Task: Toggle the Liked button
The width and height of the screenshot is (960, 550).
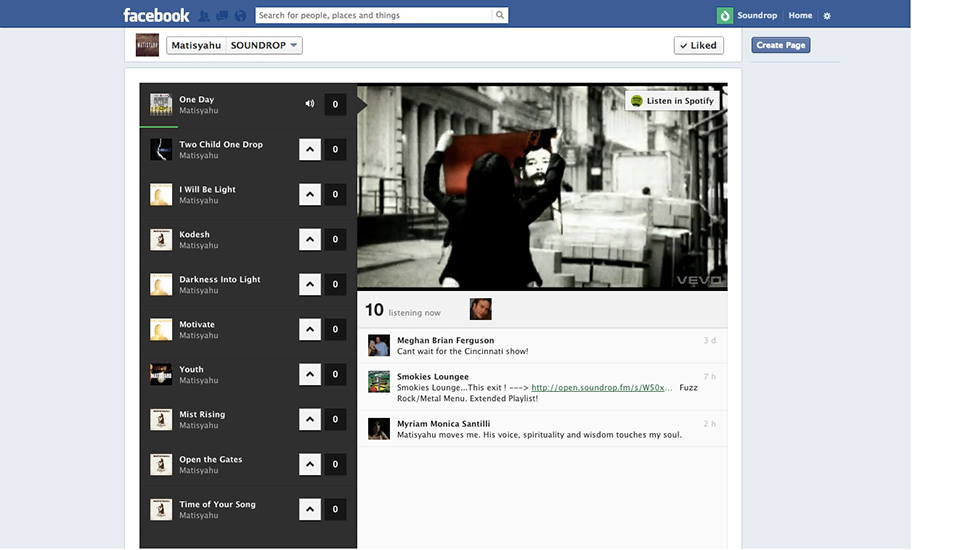Action: [x=699, y=45]
